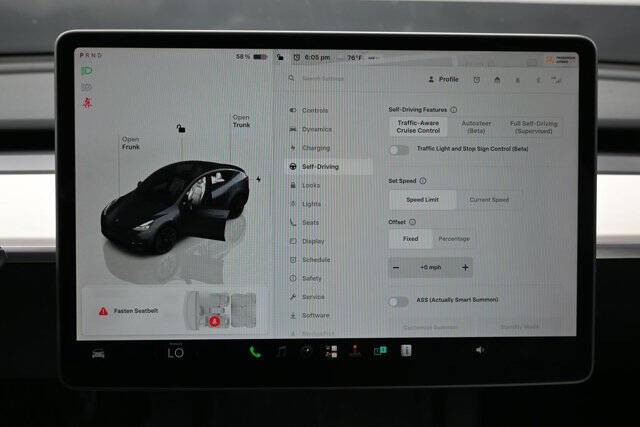Tap the alarm clock icon beside 6:05 pm
640x427 pixels.
click(x=297, y=58)
